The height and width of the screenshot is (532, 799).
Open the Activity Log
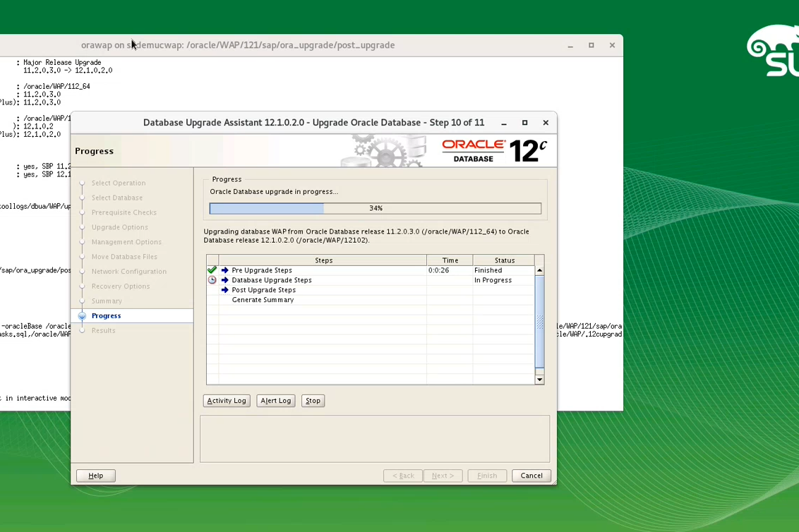pos(227,401)
